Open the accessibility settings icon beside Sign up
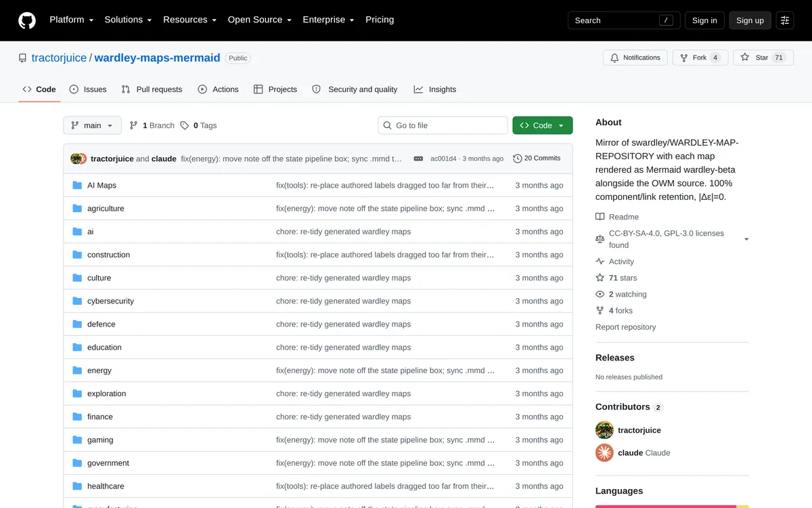Image resolution: width=812 pixels, height=508 pixels. click(x=784, y=20)
